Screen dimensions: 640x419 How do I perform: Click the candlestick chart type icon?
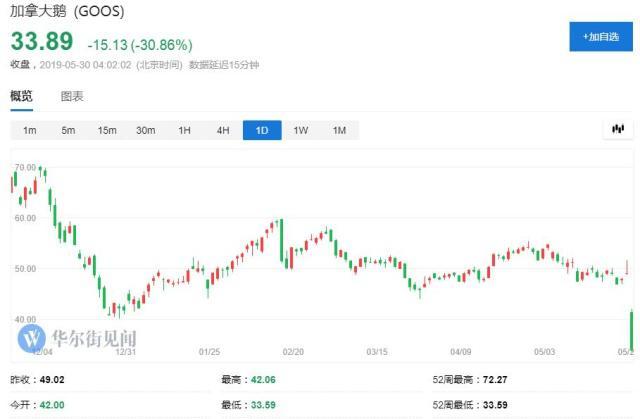click(x=618, y=129)
